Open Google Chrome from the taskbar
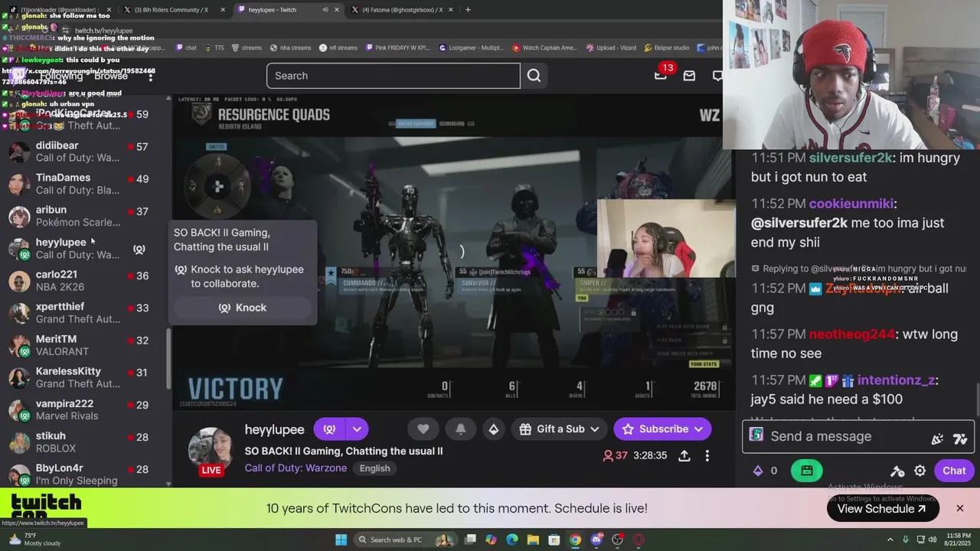This screenshot has width=980, height=551. pos(575,540)
